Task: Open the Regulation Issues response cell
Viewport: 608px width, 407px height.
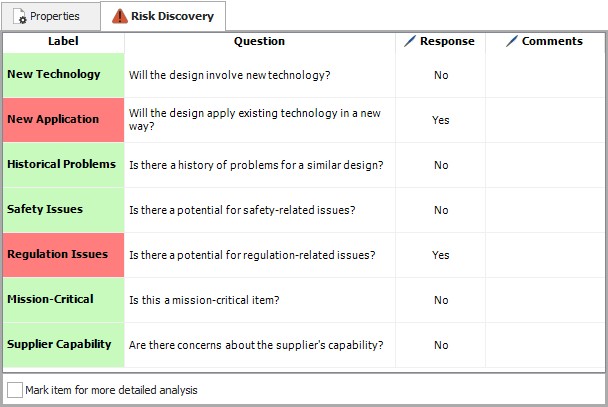Action: point(441,255)
